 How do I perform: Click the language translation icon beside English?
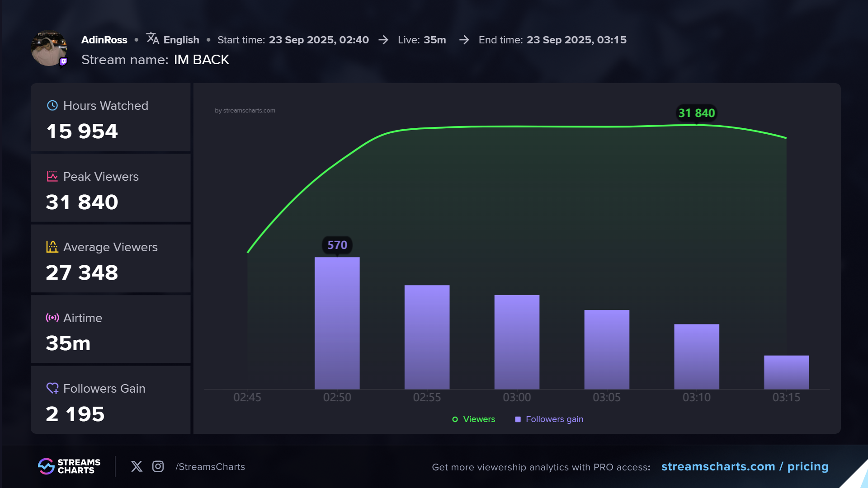152,39
